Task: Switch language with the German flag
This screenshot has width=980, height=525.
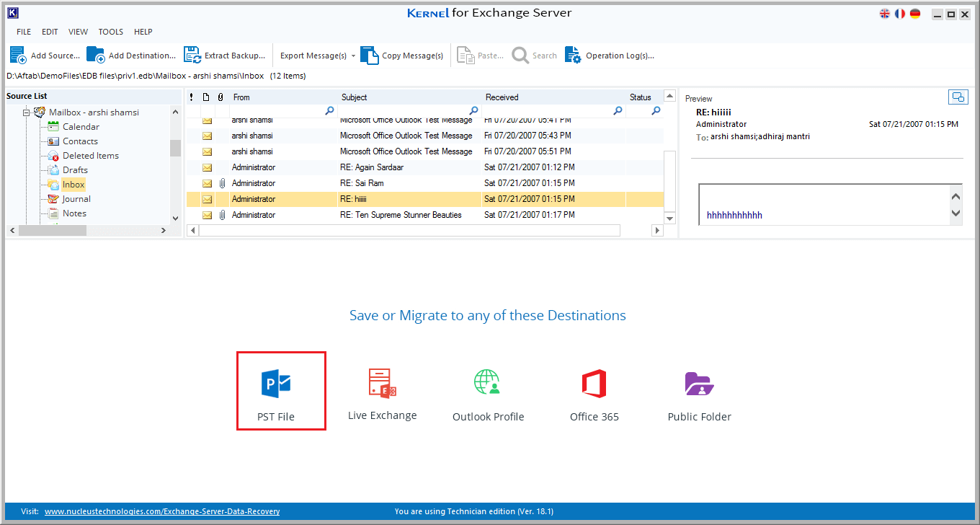Action: coord(915,14)
